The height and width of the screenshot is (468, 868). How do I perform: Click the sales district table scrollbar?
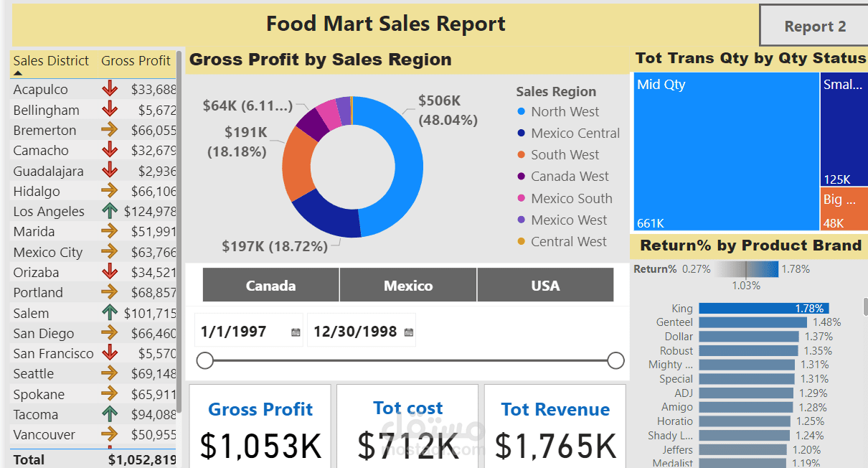click(x=179, y=233)
